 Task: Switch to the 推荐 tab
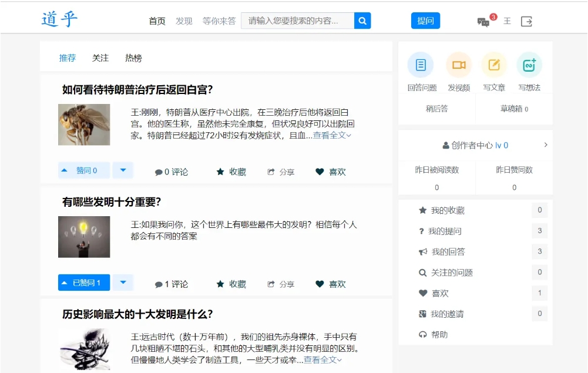coord(68,58)
